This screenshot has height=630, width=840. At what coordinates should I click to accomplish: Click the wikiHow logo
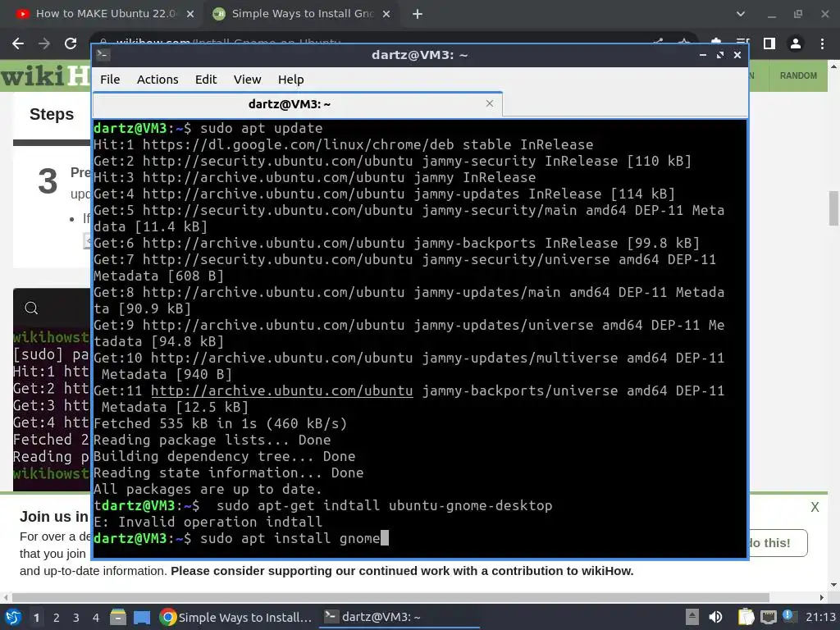coord(46,76)
